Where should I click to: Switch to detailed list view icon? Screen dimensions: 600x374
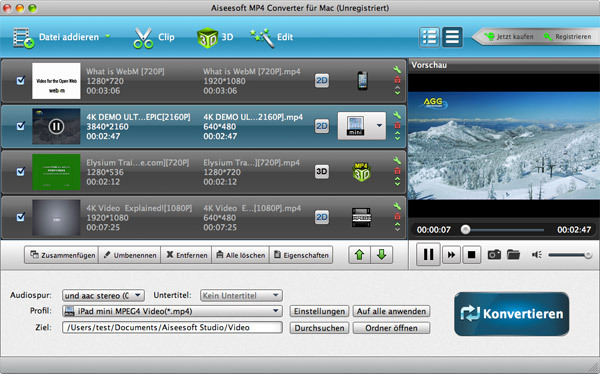click(x=429, y=37)
